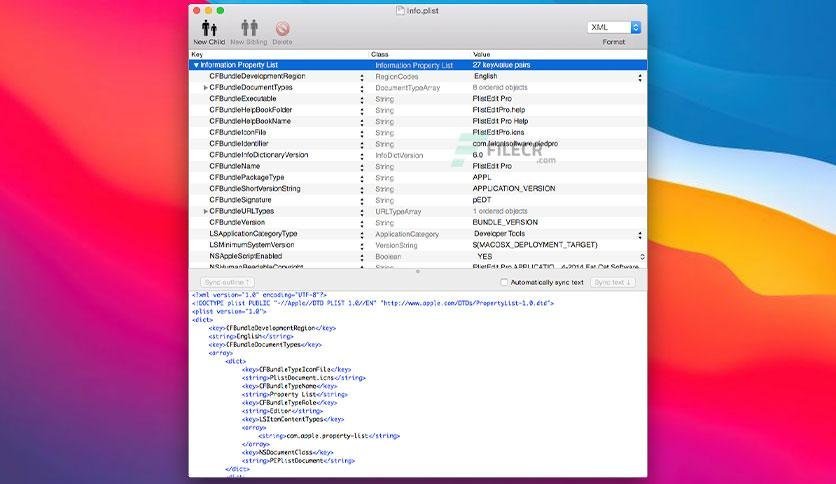The height and width of the screenshot is (484, 836).
Task: Click the green zoom window button
Action: point(220,10)
